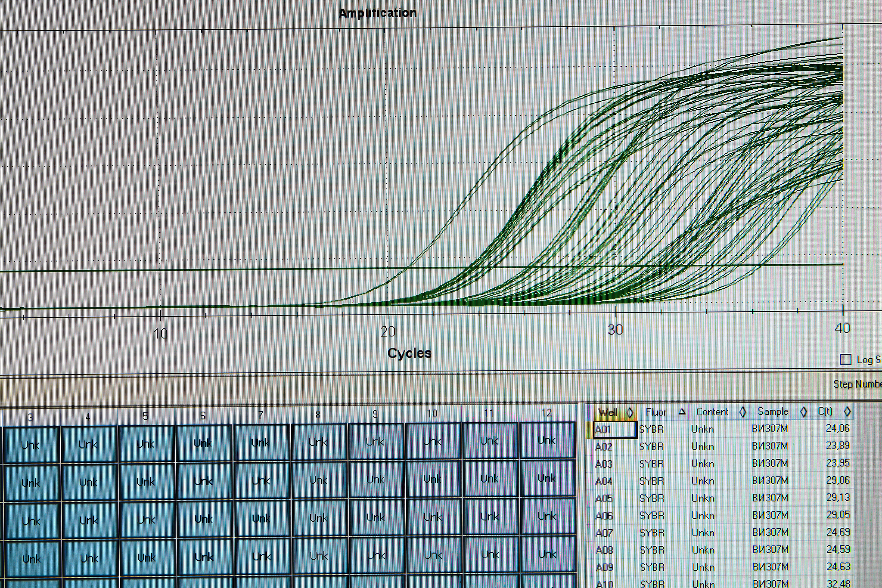Select top-row Unk well in column 10
The width and height of the screenshot is (882, 588).
(x=432, y=441)
